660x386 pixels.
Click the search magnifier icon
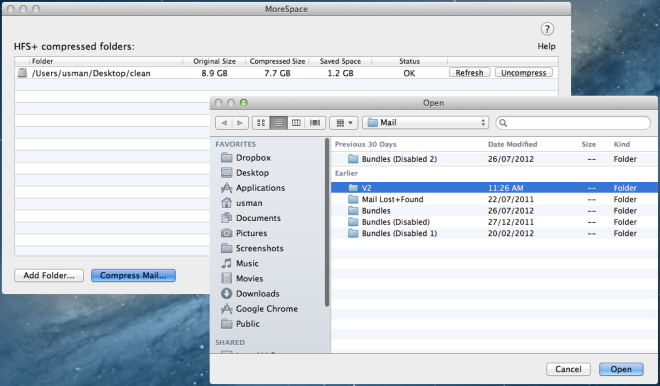pos(503,123)
